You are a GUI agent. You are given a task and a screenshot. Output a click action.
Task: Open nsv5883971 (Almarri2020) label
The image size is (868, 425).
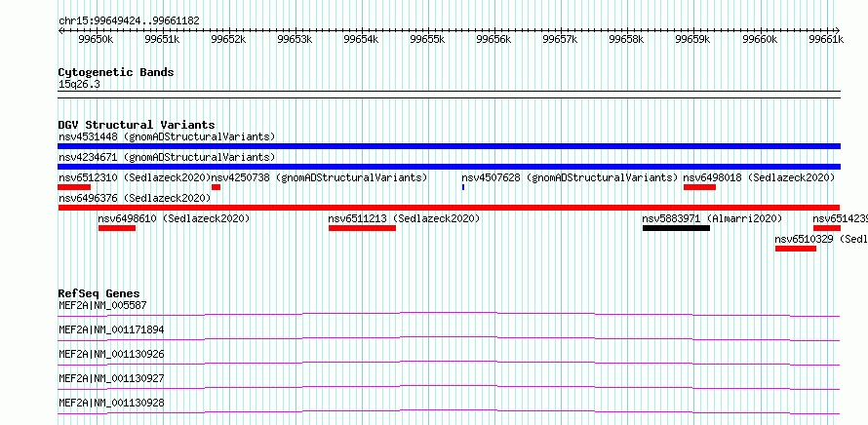(712, 218)
